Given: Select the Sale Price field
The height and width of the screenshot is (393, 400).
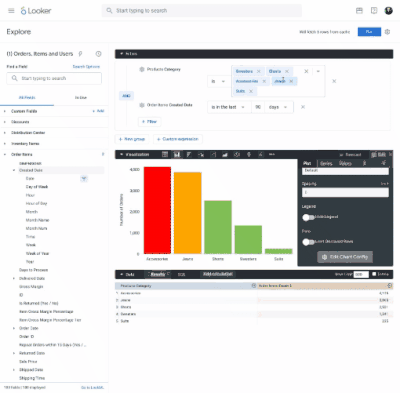Looking at the screenshot, I should pyautogui.click(x=28, y=362).
